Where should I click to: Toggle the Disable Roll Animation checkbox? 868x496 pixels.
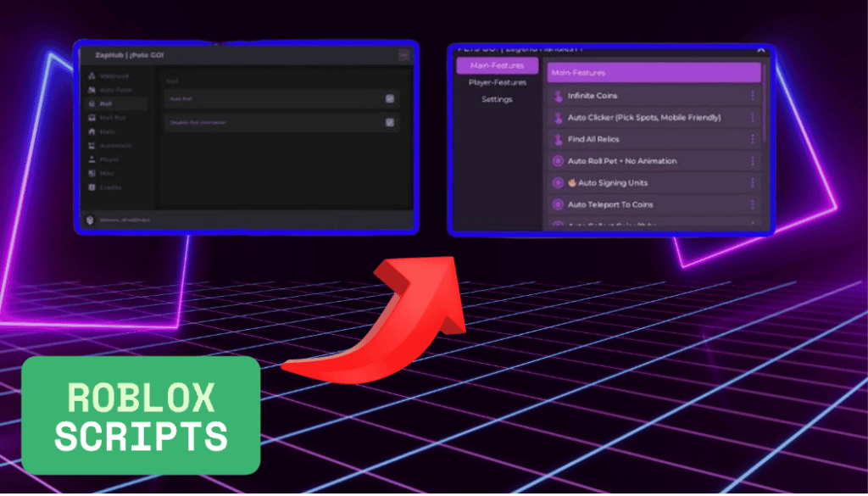point(390,122)
